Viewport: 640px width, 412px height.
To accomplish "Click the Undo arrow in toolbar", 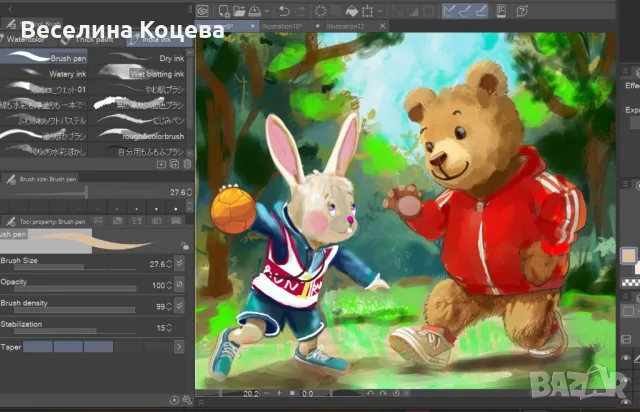I will click(283, 10).
